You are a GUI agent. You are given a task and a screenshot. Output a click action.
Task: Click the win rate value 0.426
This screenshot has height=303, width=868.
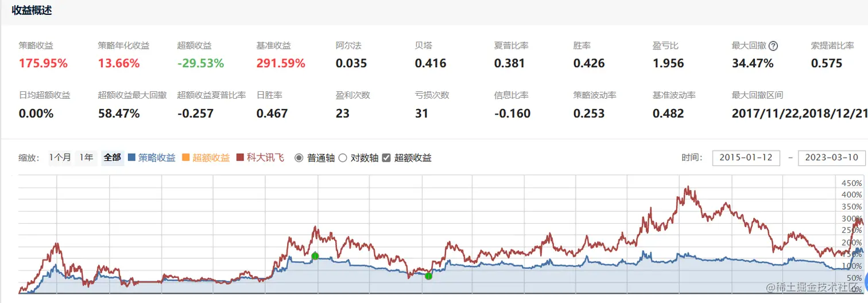[589, 63]
